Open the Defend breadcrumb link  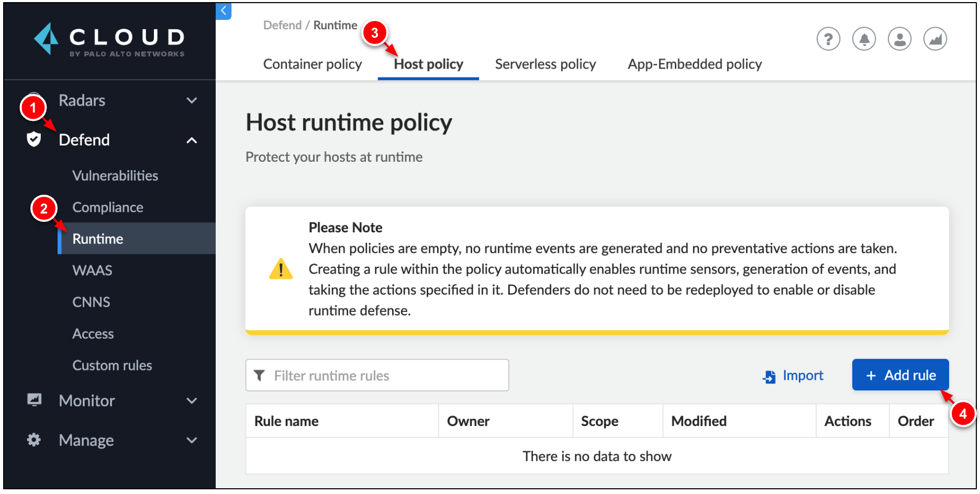[x=282, y=25]
